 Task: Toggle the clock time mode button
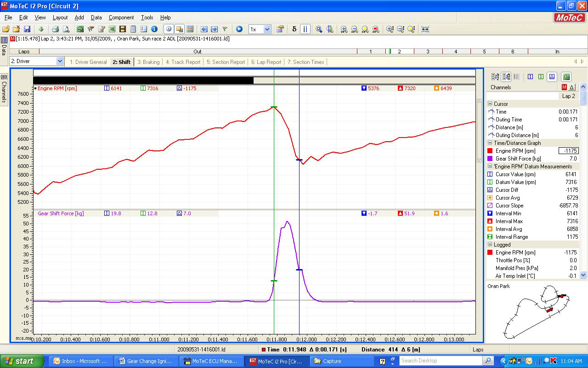(x=169, y=29)
